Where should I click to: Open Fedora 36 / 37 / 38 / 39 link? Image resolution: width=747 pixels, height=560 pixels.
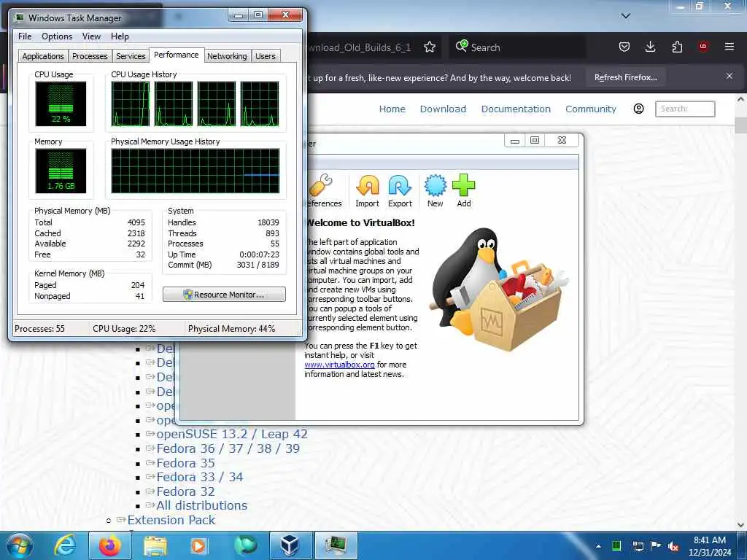coord(228,448)
